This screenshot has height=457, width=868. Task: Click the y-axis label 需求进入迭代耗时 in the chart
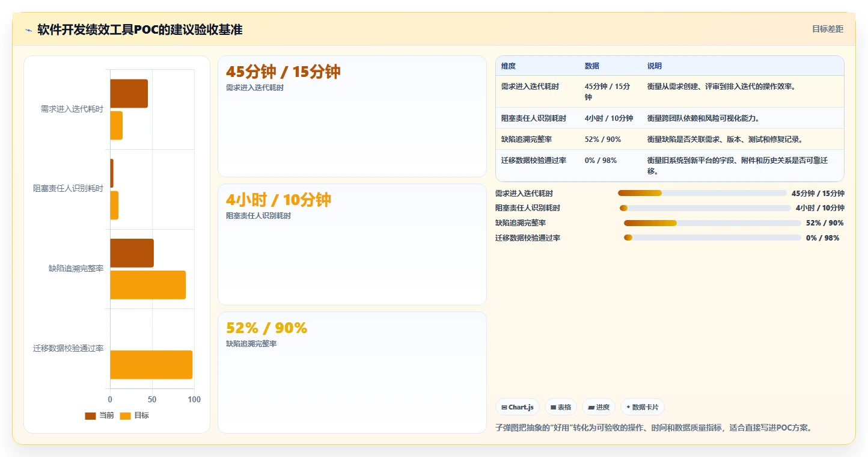[72, 109]
